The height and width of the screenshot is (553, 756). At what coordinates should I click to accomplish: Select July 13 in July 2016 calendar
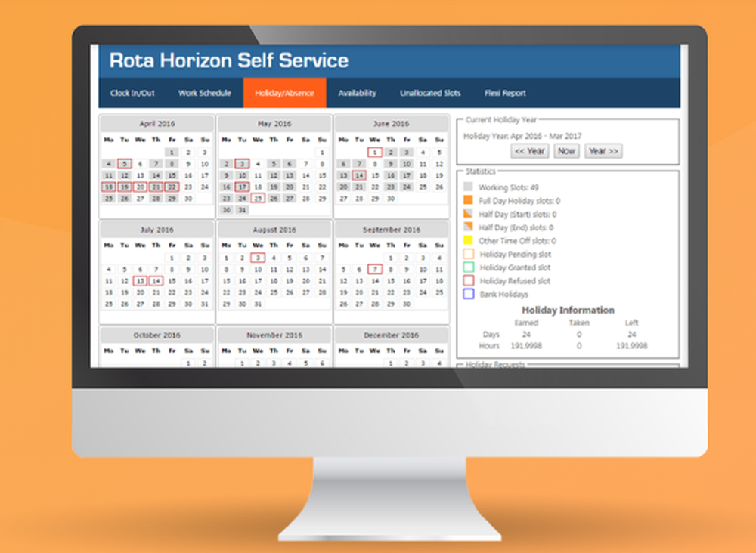point(140,281)
